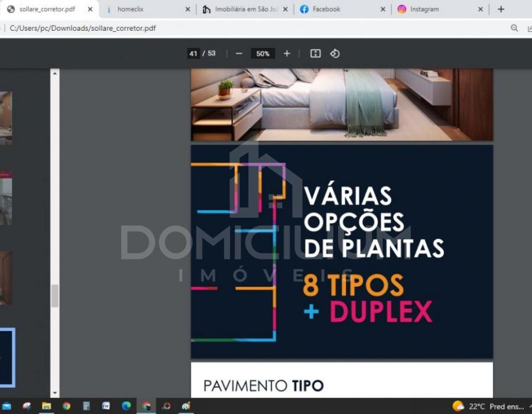Image resolution: width=532 pixels, height=414 pixels.
Task: Switch to the homeclix tab
Action: tap(142, 9)
